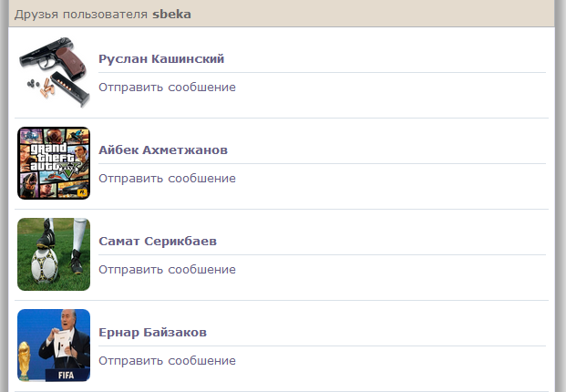Send a message to Руслан Кашинский
566x392 pixels.
click(x=167, y=88)
